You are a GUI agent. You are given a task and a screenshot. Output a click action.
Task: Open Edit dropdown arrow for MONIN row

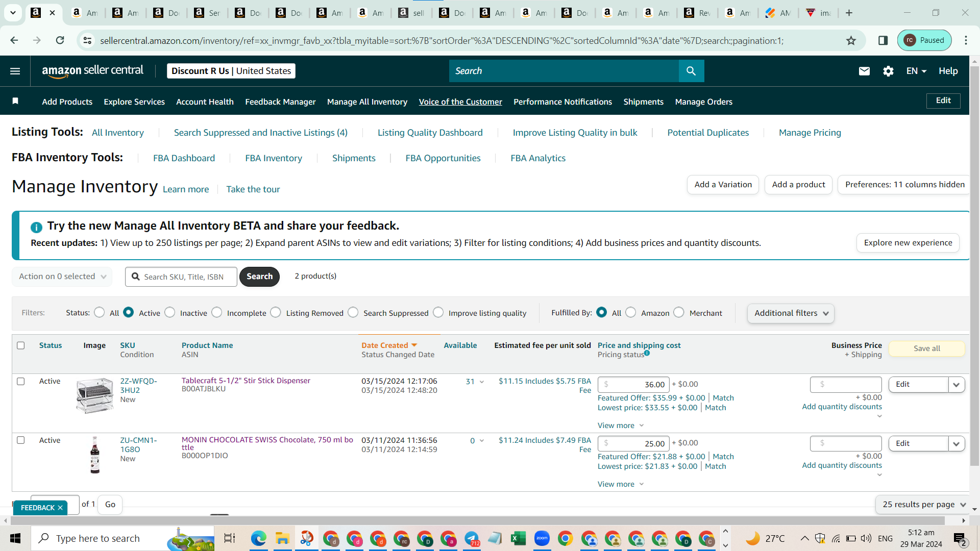[957, 444]
